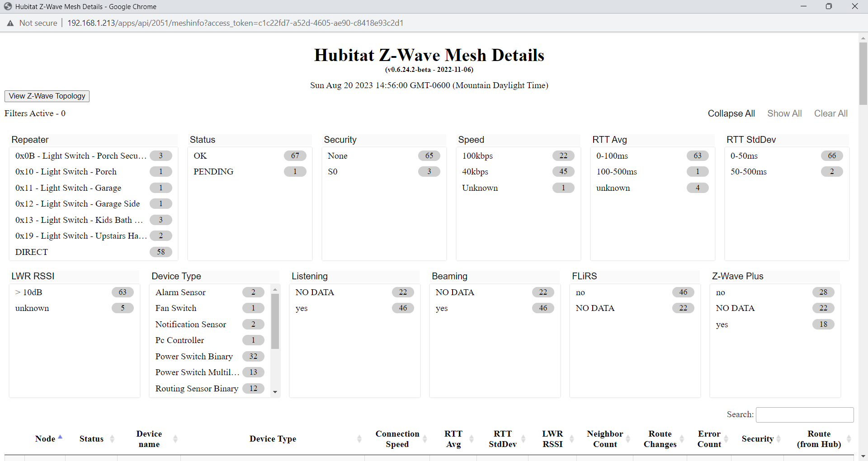
Task: Filter Speed by Unknown
Action: pos(518,188)
